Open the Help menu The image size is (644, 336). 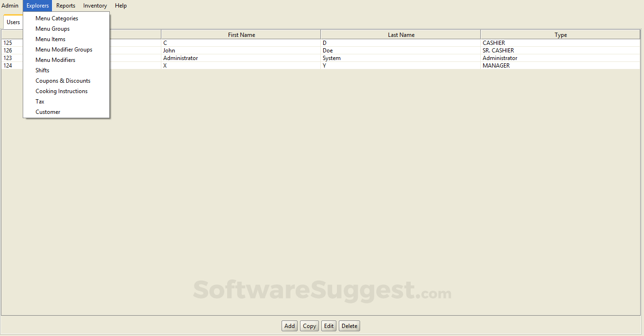click(x=121, y=5)
